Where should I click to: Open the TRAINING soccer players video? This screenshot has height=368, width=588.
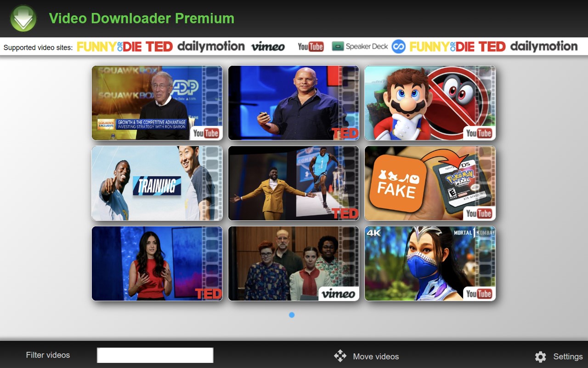point(157,183)
